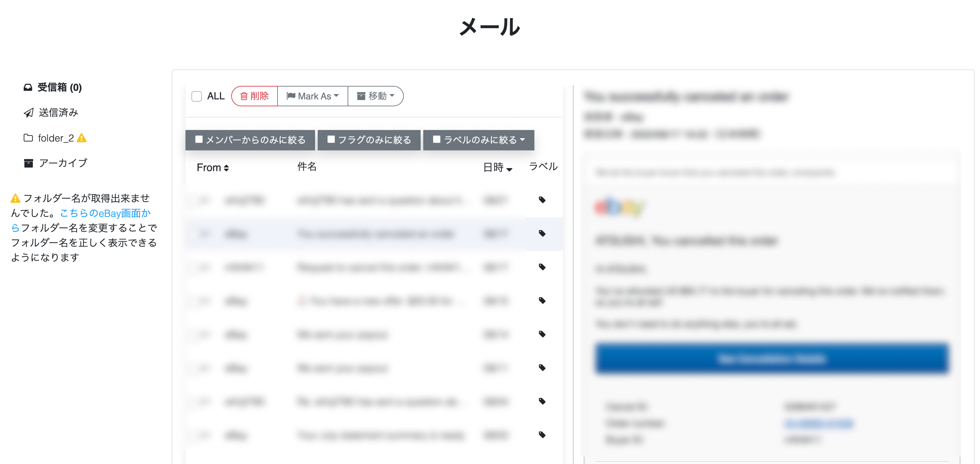Click the paper plane sent icon
Viewport: 980px width, 464px height.
click(x=29, y=113)
